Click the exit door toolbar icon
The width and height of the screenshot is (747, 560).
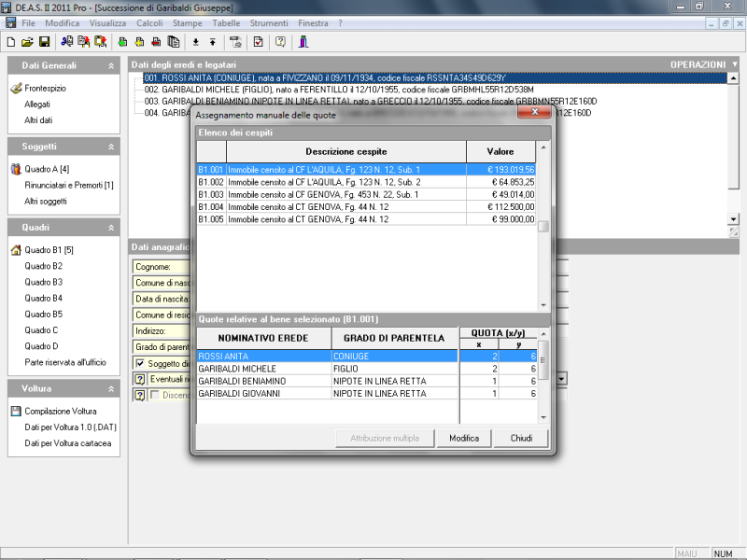pos(303,42)
